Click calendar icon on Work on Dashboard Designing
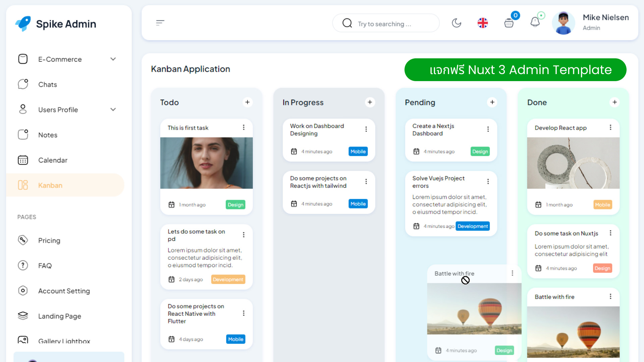The image size is (644, 362). [x=294, y=152]
